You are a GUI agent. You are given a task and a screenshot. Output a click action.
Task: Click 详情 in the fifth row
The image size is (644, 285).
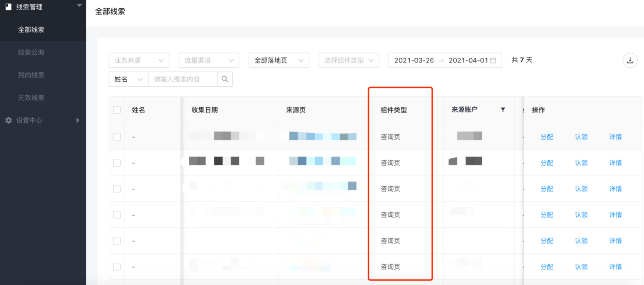[615, 241]
